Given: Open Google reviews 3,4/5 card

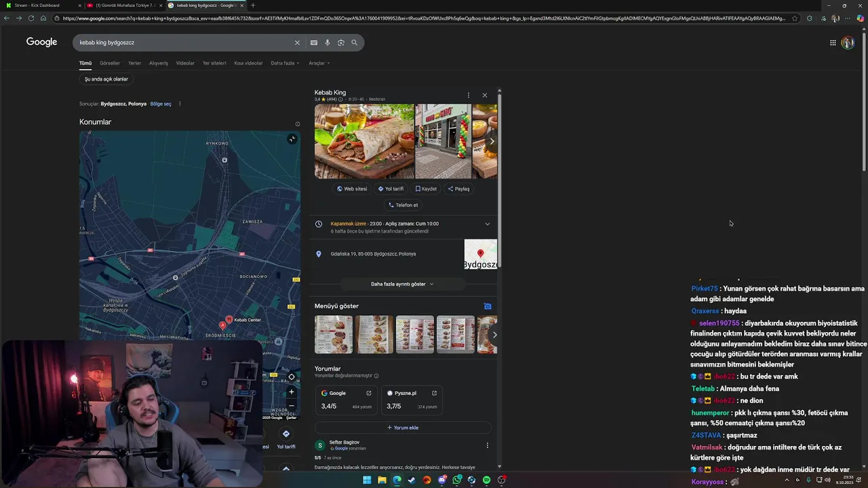Looking at the screenshot, I should point(347,400).
